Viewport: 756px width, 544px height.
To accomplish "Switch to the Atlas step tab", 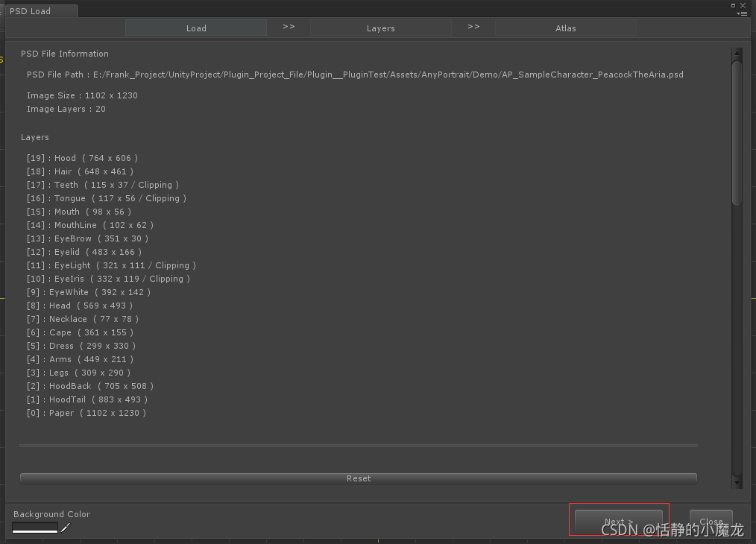I will [x=566, y=28].
